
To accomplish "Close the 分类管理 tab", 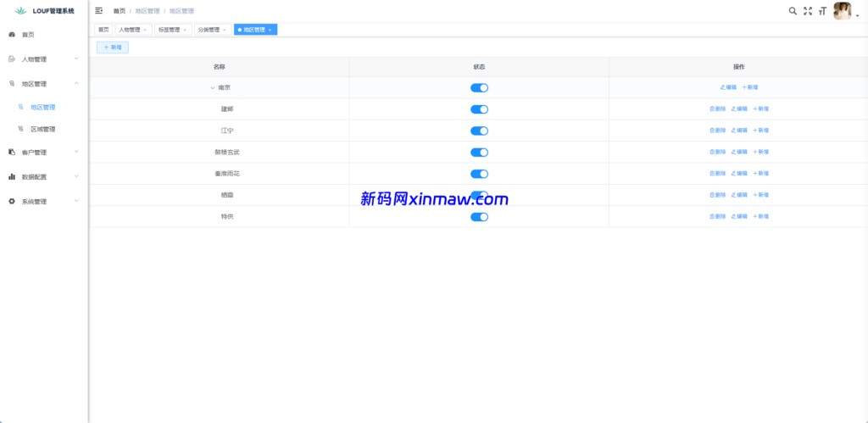I will (224, 30).
